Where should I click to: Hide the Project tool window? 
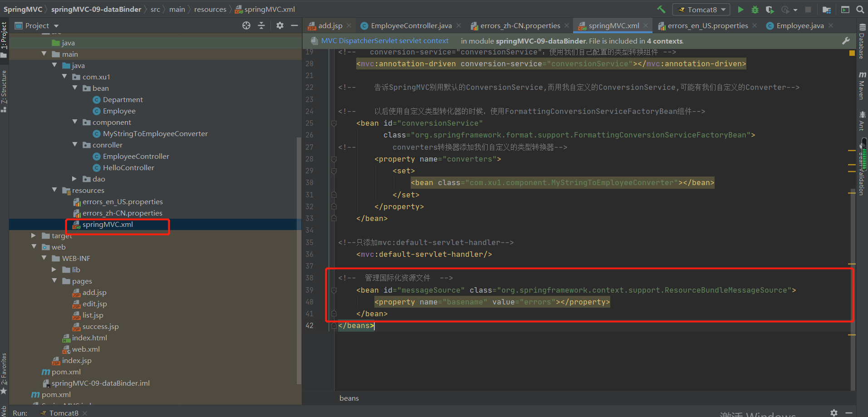tap(294, 25)
